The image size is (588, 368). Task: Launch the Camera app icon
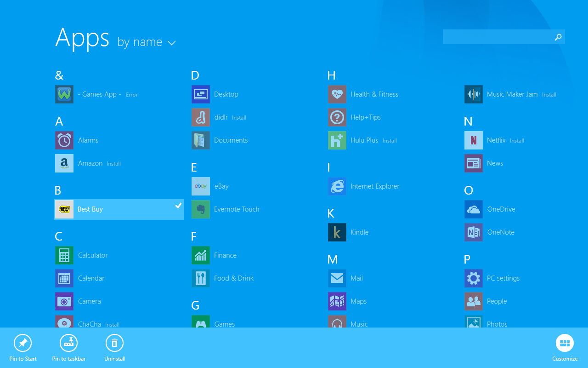point(64,301)
